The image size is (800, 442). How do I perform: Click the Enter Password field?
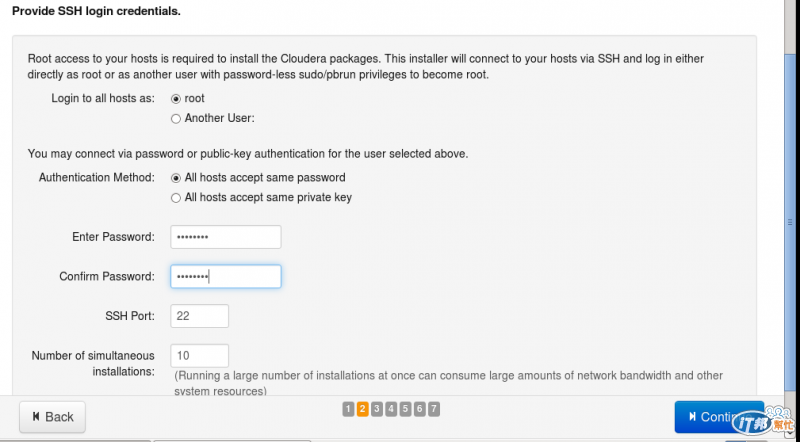[x=225, y=237]
